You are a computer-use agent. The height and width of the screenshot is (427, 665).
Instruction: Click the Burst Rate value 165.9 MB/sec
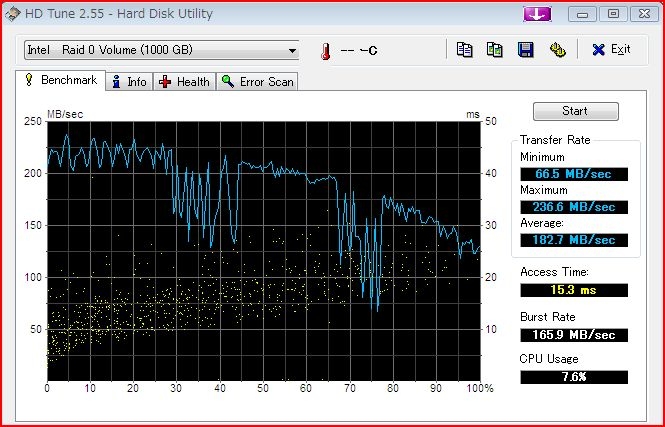pyautogui.click(x=574, y=335)
